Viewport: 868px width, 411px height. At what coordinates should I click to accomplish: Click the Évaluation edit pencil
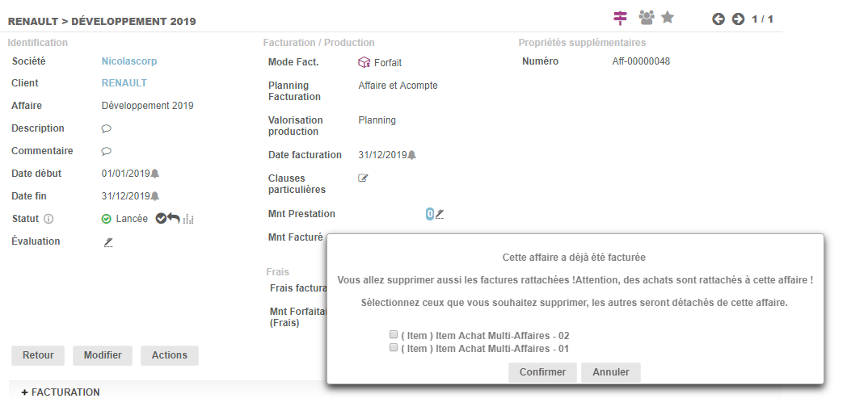[x=108, y=241]
